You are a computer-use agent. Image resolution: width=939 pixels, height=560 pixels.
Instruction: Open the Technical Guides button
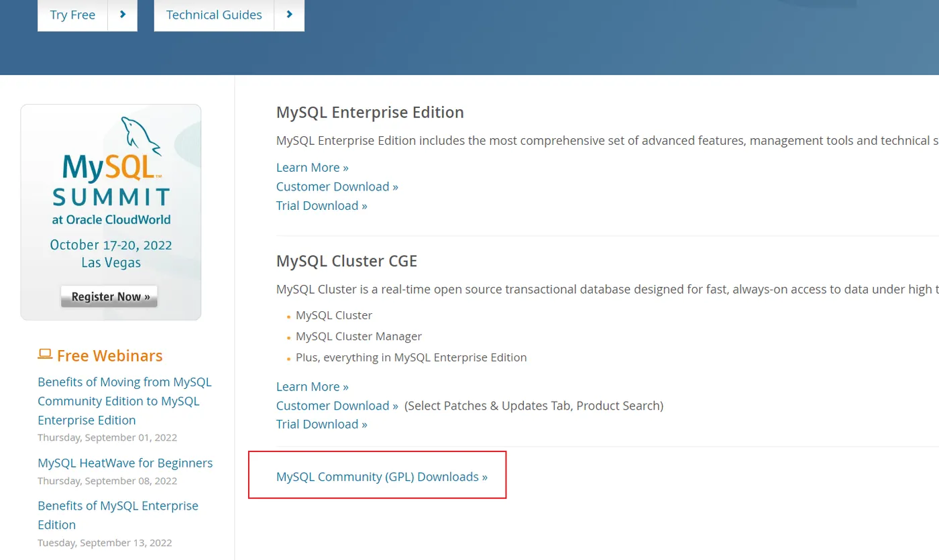pos(214,15)
